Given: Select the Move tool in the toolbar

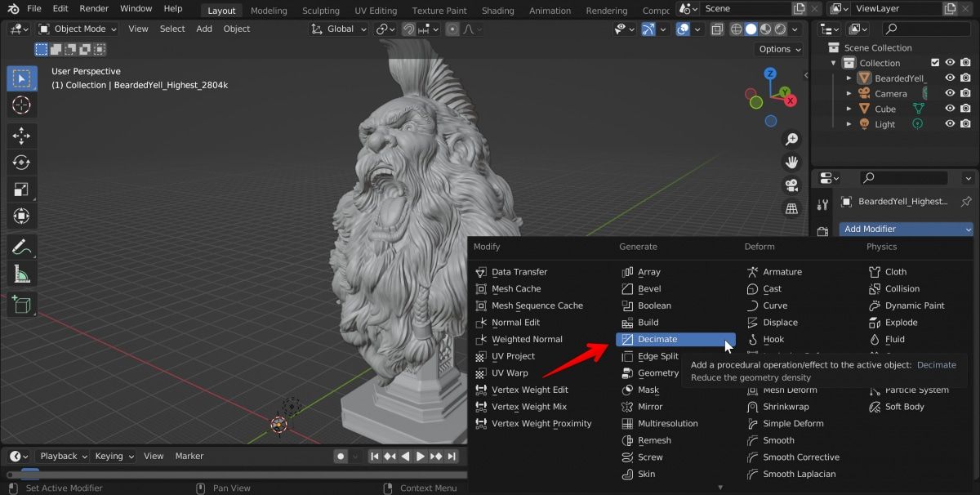Looking at the screenshot, I should pos(22,134).
